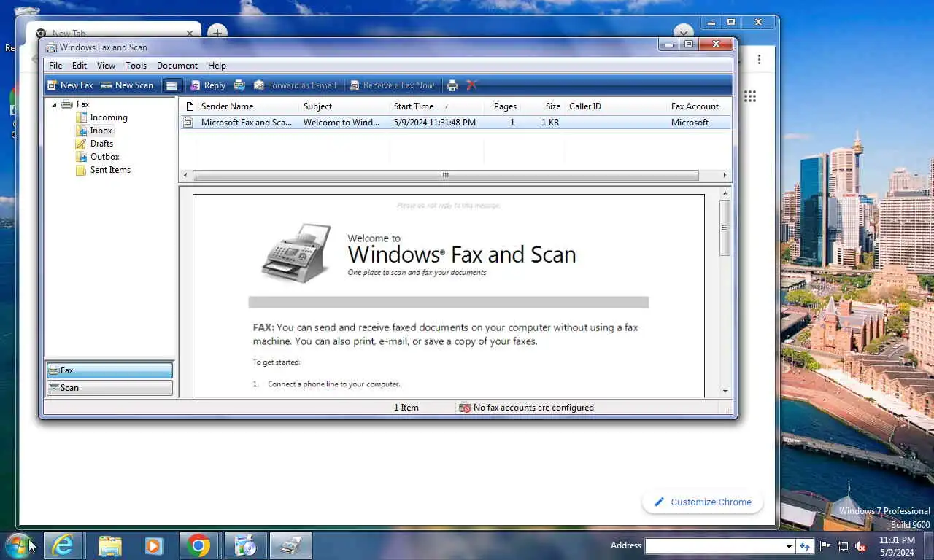Click the Fax and Scan title bar icon

(x=51, y=47)
